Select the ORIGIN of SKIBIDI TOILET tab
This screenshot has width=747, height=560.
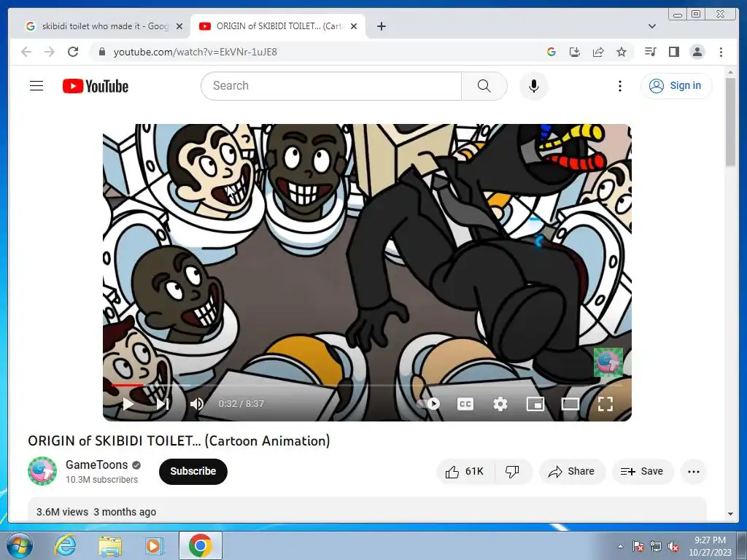coord(279,26)
